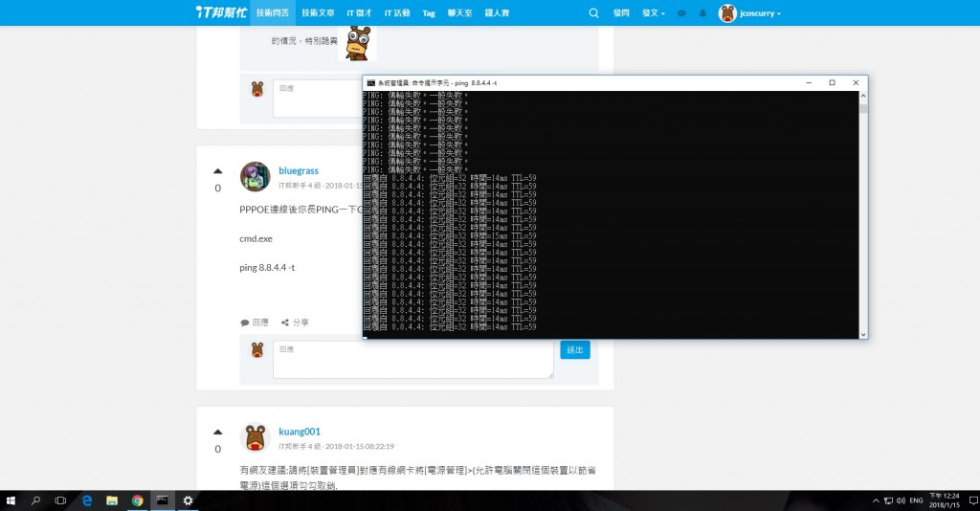Focus the reply box beside 送出 button

tap(413, 359)
